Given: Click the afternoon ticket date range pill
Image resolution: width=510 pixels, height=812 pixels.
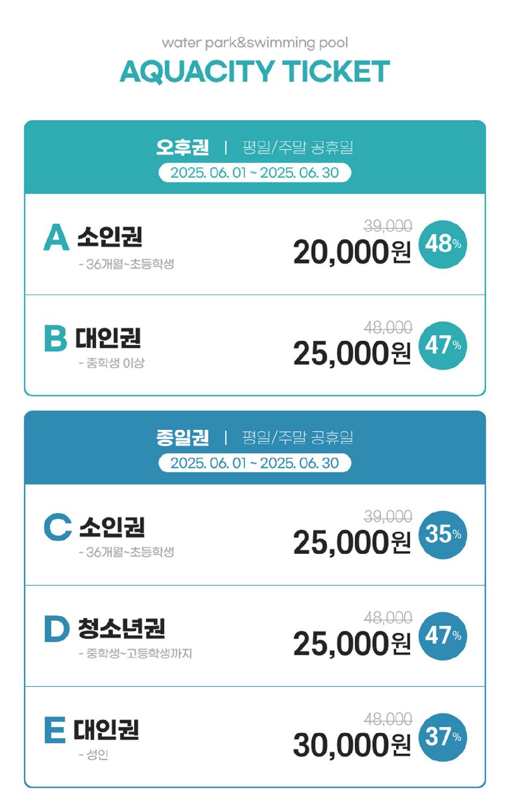Looking at the screenshot, I should click(x=255, y=173).
